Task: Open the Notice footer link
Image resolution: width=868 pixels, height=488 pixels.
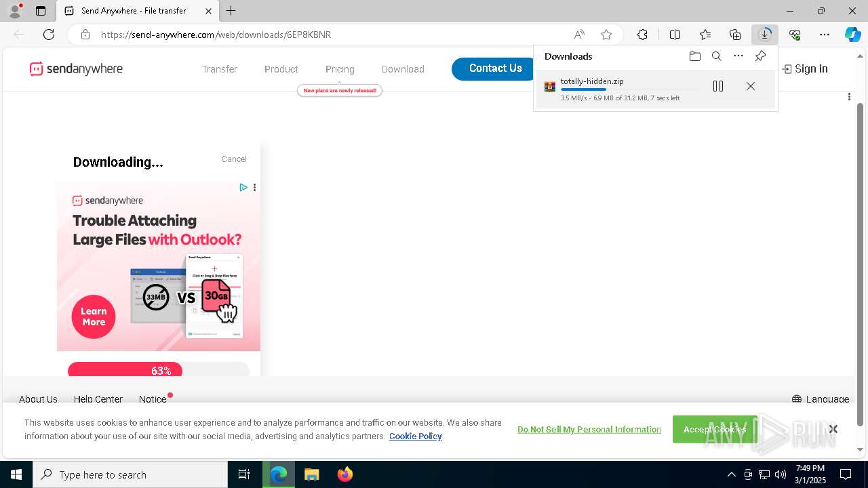Action: [153, 399]
